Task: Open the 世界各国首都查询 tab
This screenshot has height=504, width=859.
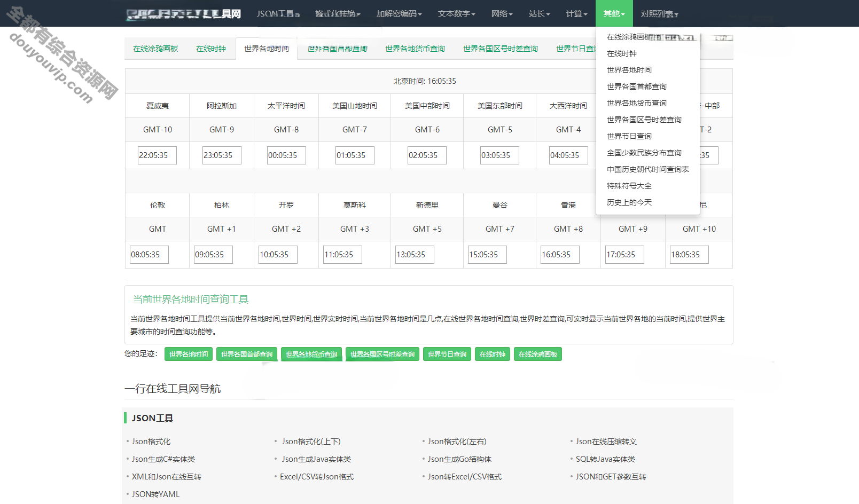Action: coord(338,49)
